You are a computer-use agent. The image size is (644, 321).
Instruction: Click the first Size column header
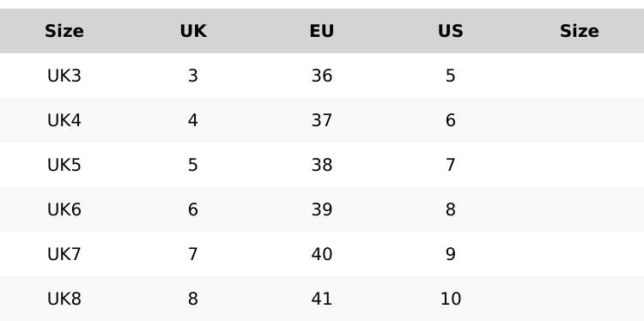point(64,31)
